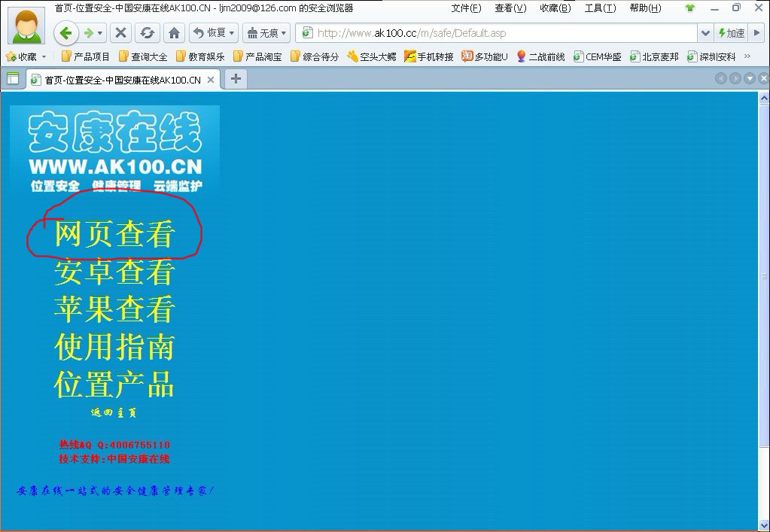Click the vertical scrollbar thumb
770x532 pixels.
click(764, 275)
